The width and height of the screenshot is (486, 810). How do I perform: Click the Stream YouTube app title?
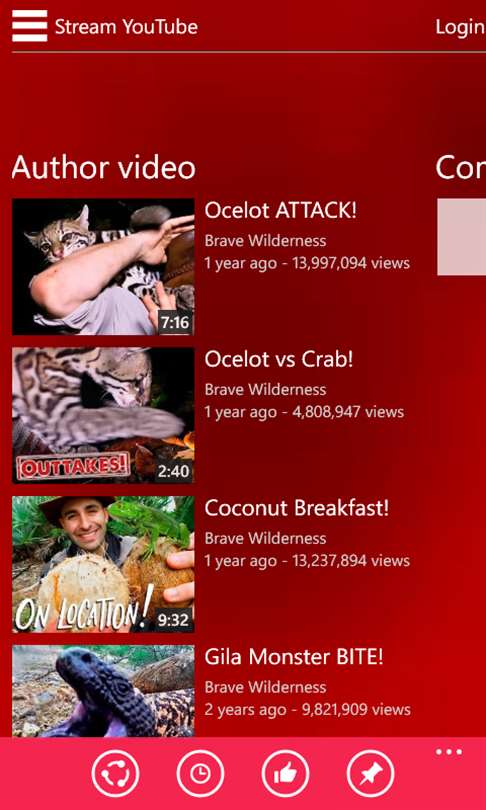coord(126,27)
